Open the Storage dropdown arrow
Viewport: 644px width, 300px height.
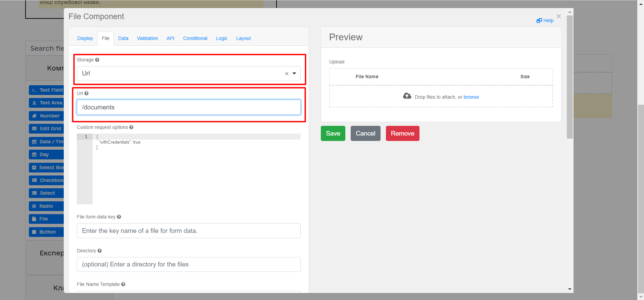pos(294,73)
